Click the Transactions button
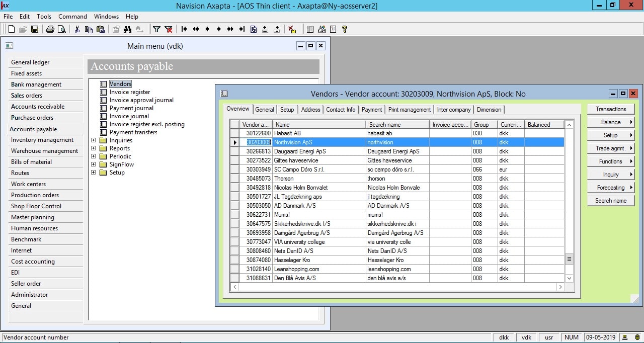This screenshot has width=644, height=343. (611, 109)
